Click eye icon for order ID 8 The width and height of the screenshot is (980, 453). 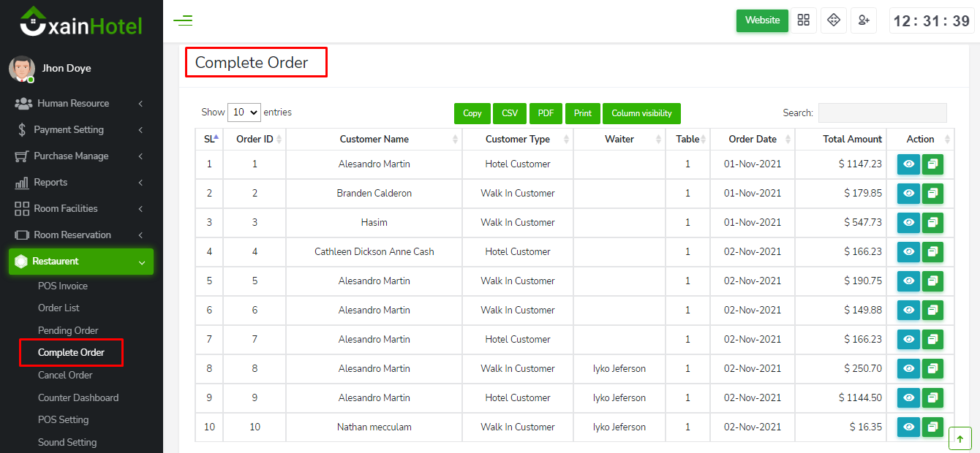[x=909, y=369]
